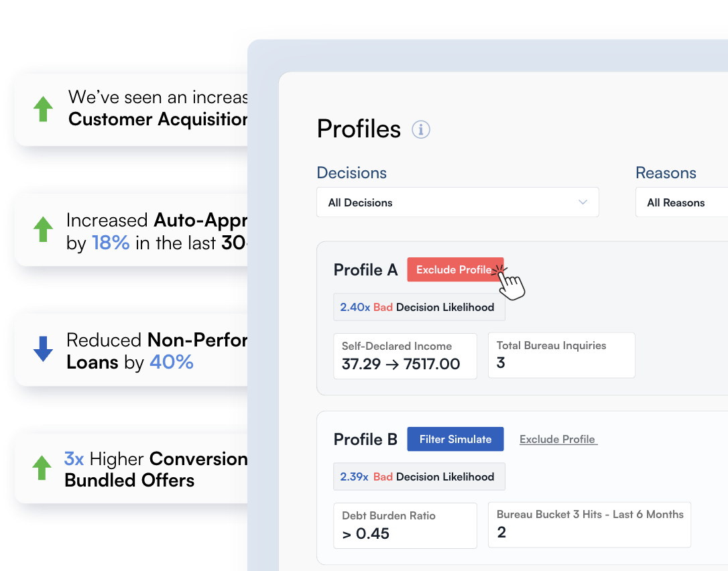Click the green arrow beside Increased Auto-Approvals
Image resolution: width=728 pixels, height=571 pixels.
pyautogui.click(x=43, y=229)
